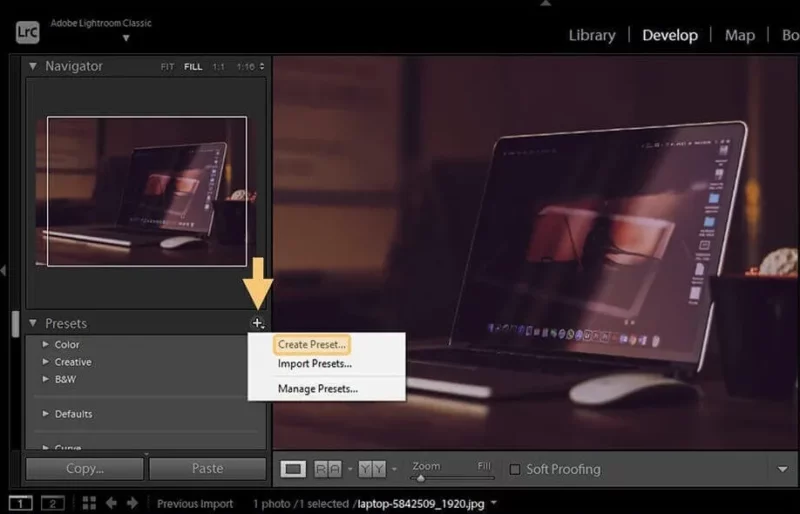Open Grid view from filmstrip bar
Screen dimensions: 800x514
(89, 504)
